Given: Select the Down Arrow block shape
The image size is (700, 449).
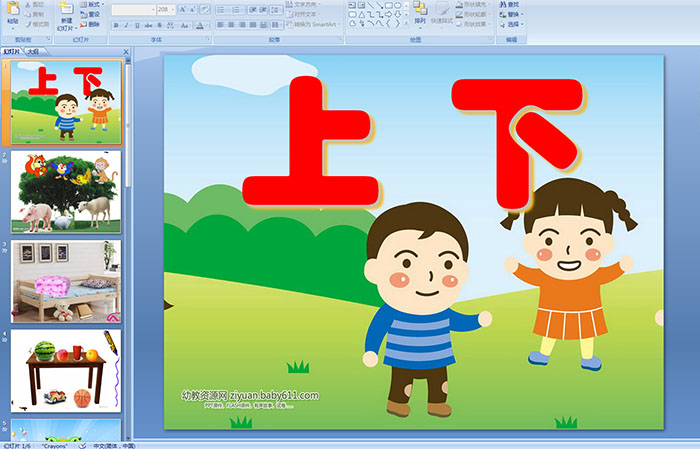Looking at the screenshot, I should pyautogui.click(x=398, y=14).
